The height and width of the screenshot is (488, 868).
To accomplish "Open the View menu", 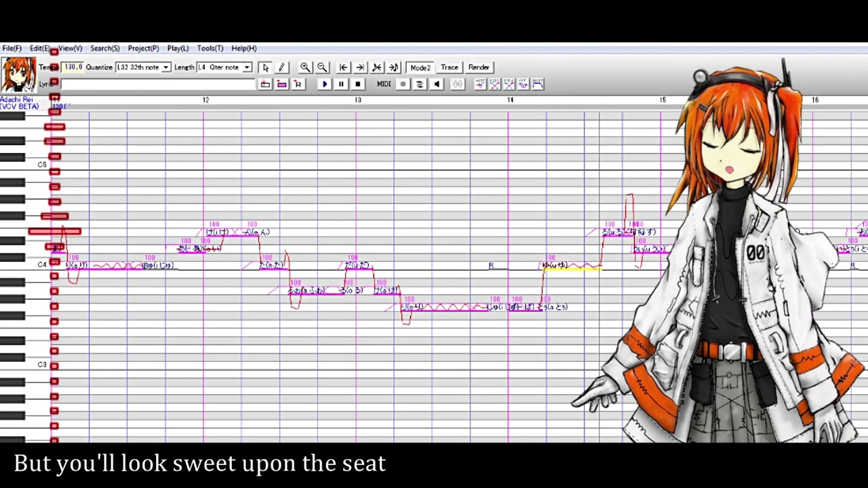I will click(x=70, y=49).
